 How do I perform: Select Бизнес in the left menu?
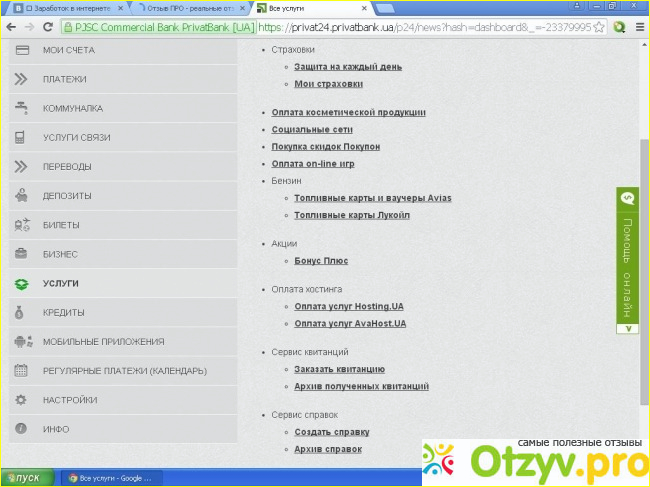pos(59,254)
